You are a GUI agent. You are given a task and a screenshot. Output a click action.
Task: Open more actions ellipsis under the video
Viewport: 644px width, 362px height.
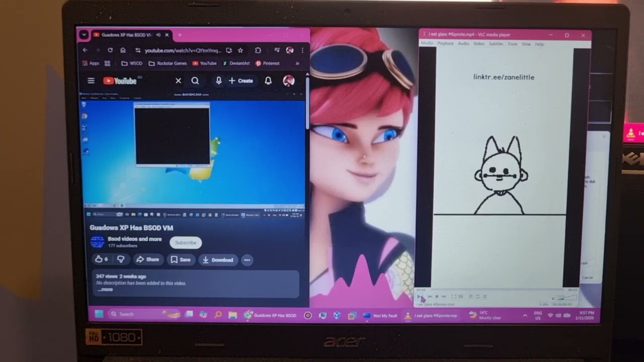coord(247,260)
